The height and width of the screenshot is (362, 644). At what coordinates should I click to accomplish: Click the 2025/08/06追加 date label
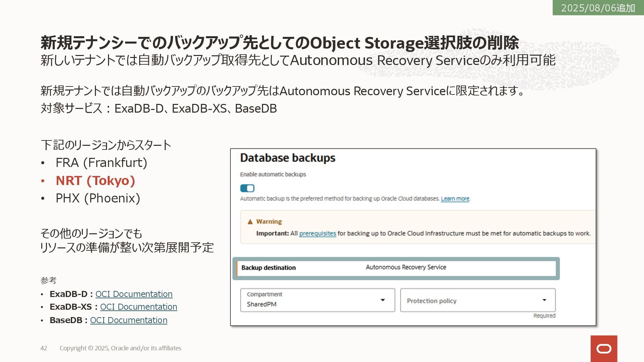coord(598,8)
